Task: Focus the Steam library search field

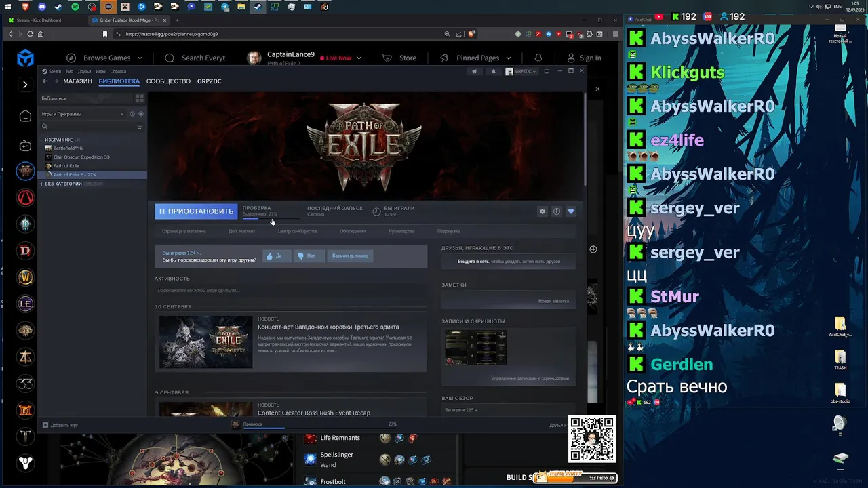Action: tap(87, 127)
